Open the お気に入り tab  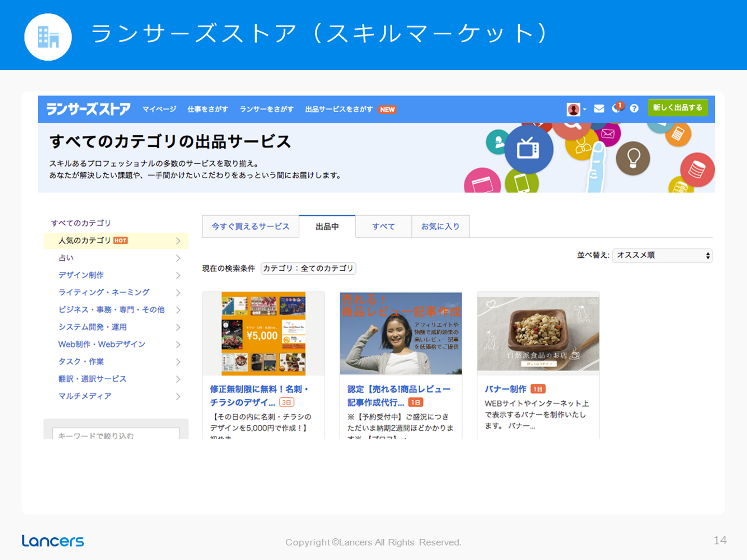pyautogui.click(x=440, y=227)
